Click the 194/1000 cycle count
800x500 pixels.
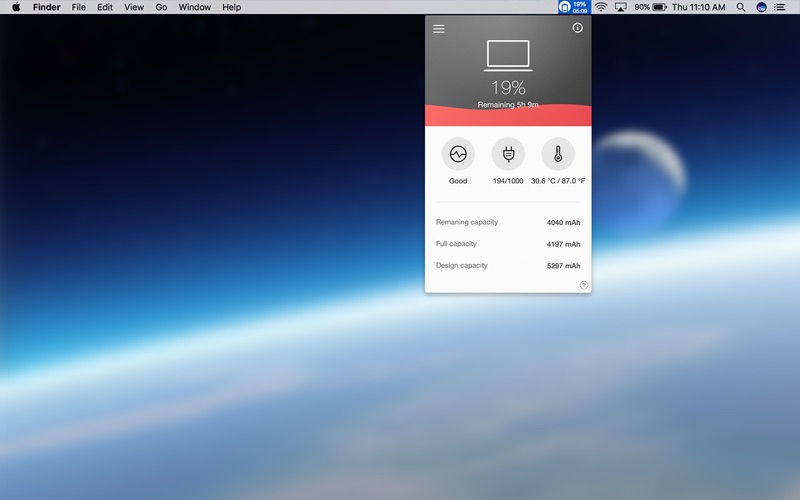(508, 181)
